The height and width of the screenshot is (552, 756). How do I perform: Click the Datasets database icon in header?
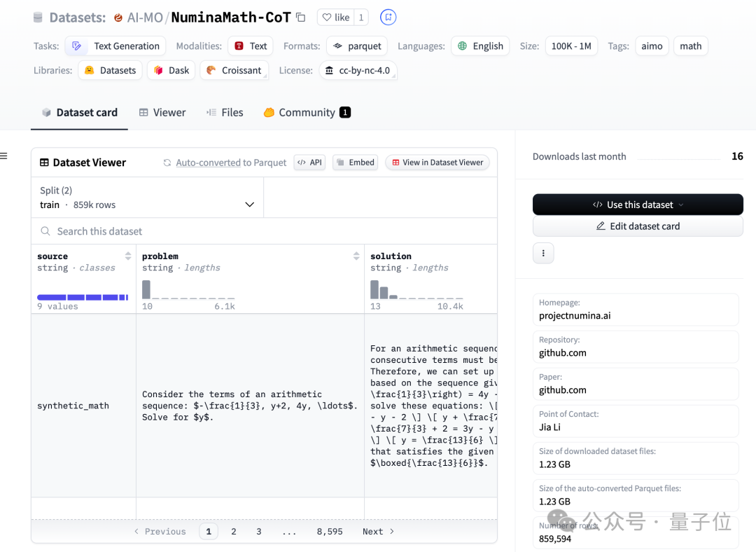38,18
